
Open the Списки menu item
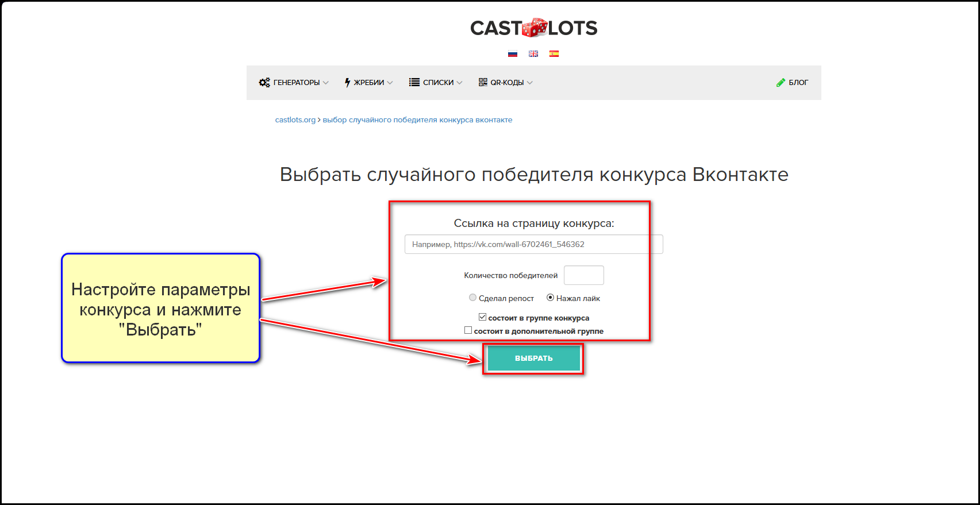[x=438, y=83]
